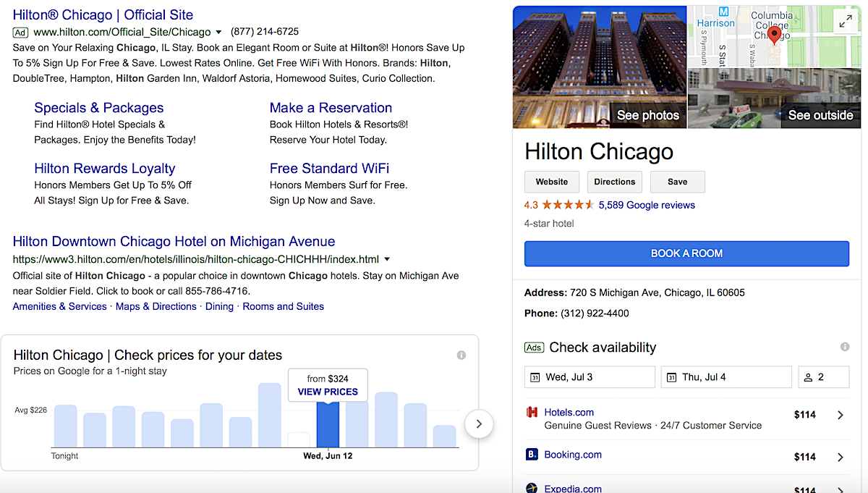The height and width of the screenshot is (493, 868).
Task: Open 5,589 Google reviews link
Action: (647, 205)
